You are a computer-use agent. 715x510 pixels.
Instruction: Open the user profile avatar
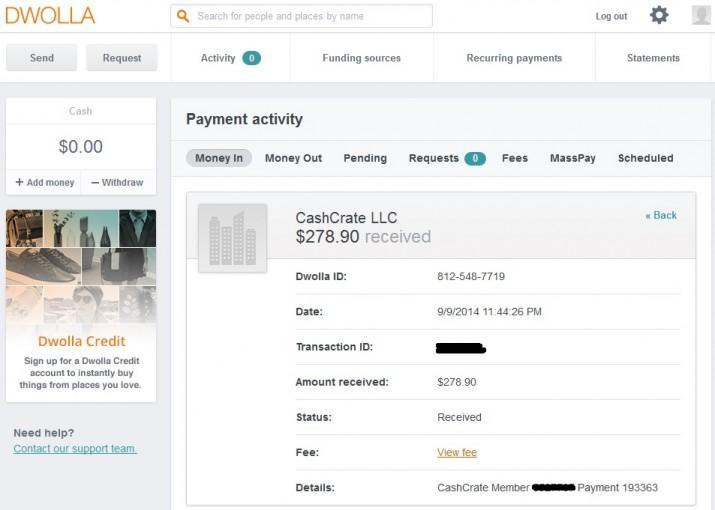701,15
